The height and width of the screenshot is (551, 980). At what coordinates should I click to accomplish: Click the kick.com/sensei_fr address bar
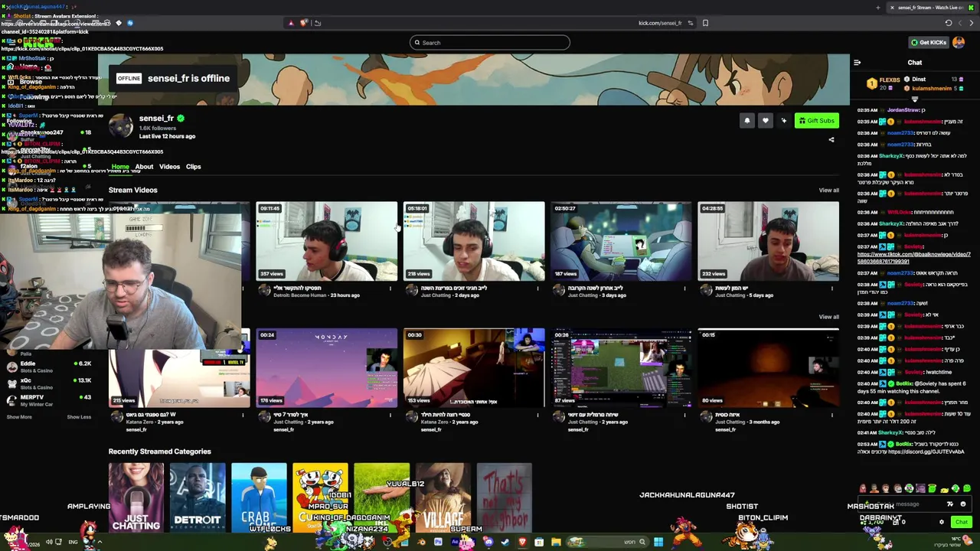click(x=660, y=23)
